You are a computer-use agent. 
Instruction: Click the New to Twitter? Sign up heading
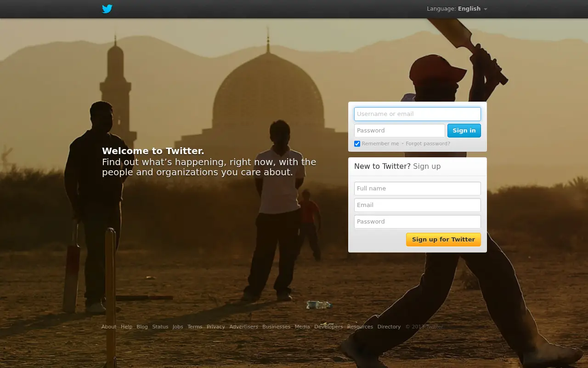[x=397, y=166]
